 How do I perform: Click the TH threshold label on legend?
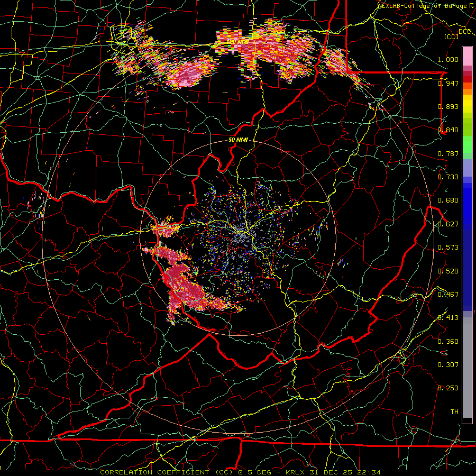pyautogui.click(x=454, y=412)
